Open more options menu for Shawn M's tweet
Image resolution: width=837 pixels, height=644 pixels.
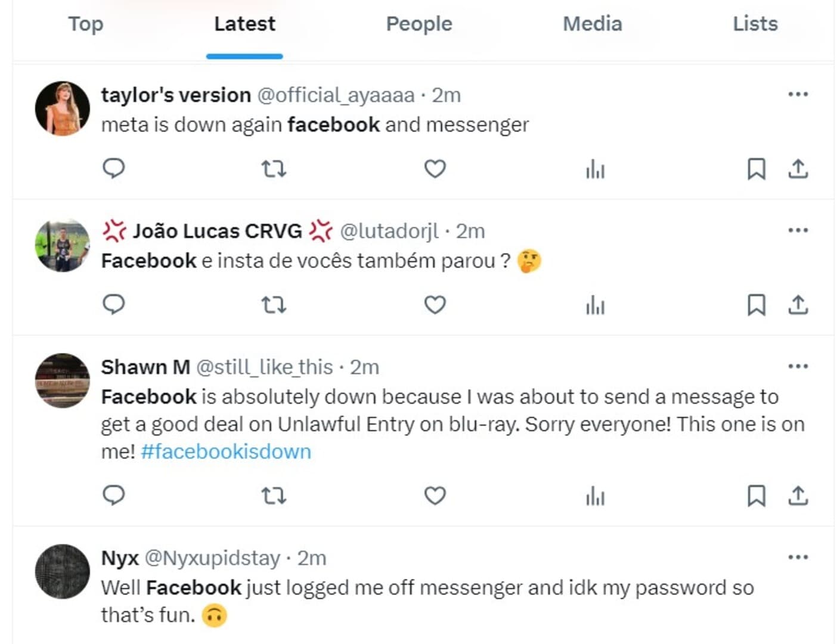pyautogui.click(x=797, y=365)
